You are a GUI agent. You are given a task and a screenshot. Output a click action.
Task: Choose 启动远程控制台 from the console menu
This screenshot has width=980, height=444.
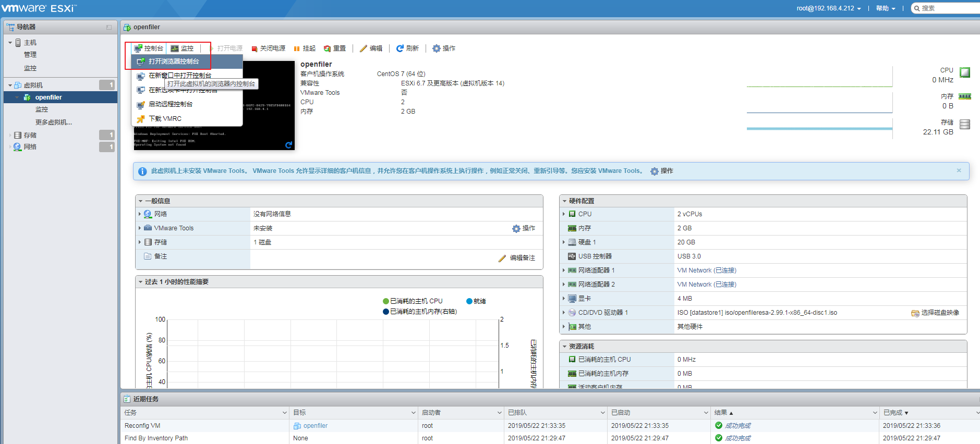(x=171, y=104)
